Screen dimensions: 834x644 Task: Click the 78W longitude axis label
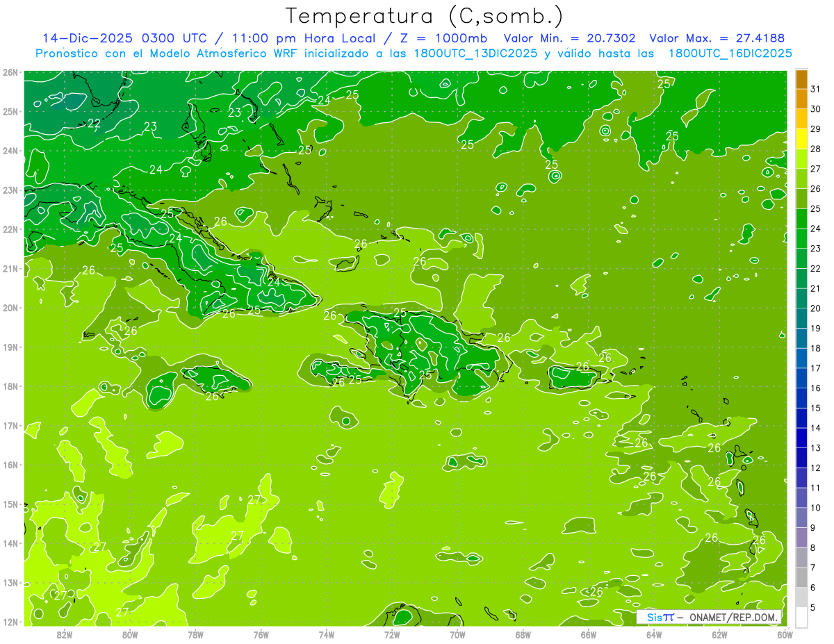tap(195, 635)
